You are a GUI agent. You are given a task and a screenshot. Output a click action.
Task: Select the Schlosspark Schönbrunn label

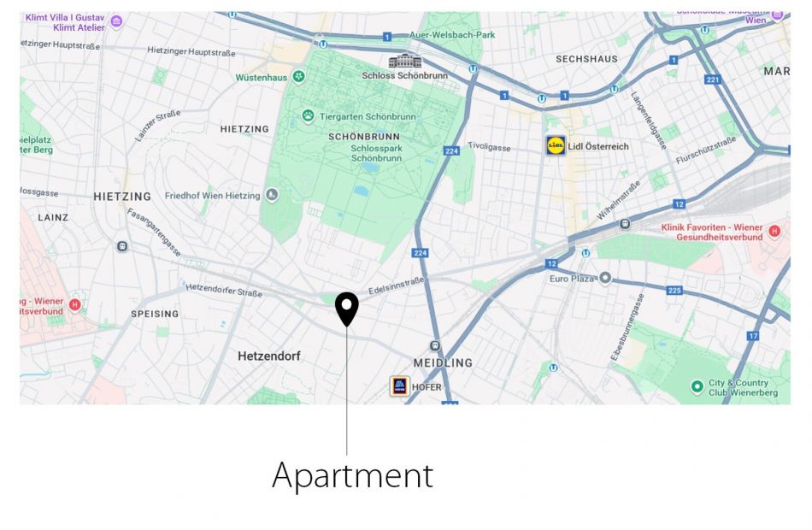coord(376,153)
